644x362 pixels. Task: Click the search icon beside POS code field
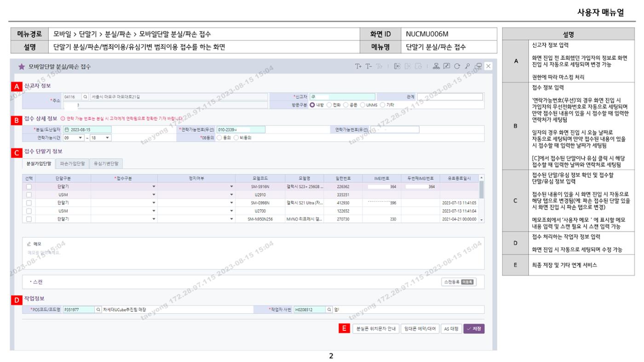[98, 309]
